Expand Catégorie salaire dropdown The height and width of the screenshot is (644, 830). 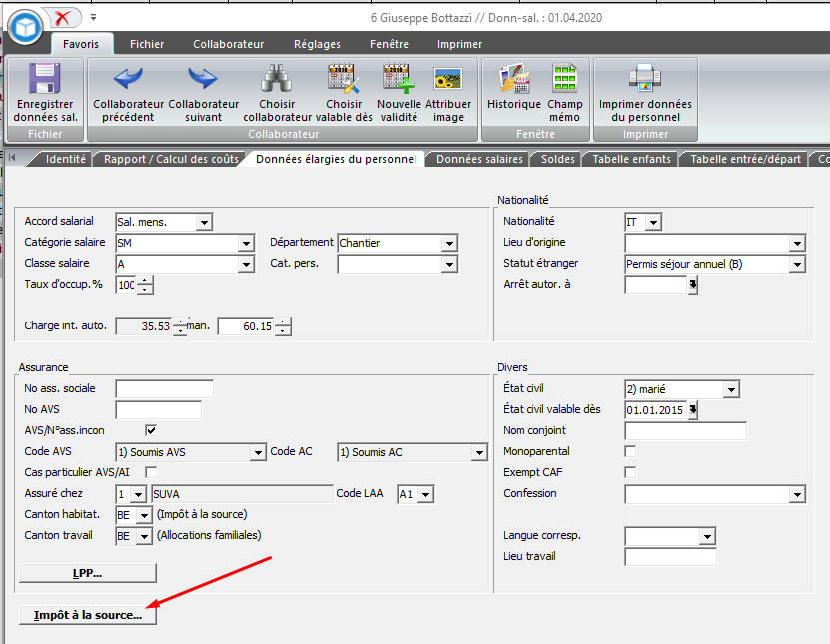point(246,243)
